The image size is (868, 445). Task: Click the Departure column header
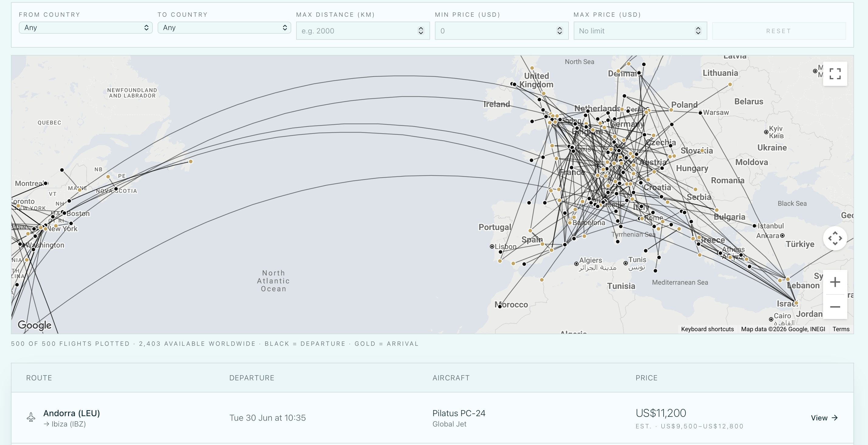coord(252,378)
